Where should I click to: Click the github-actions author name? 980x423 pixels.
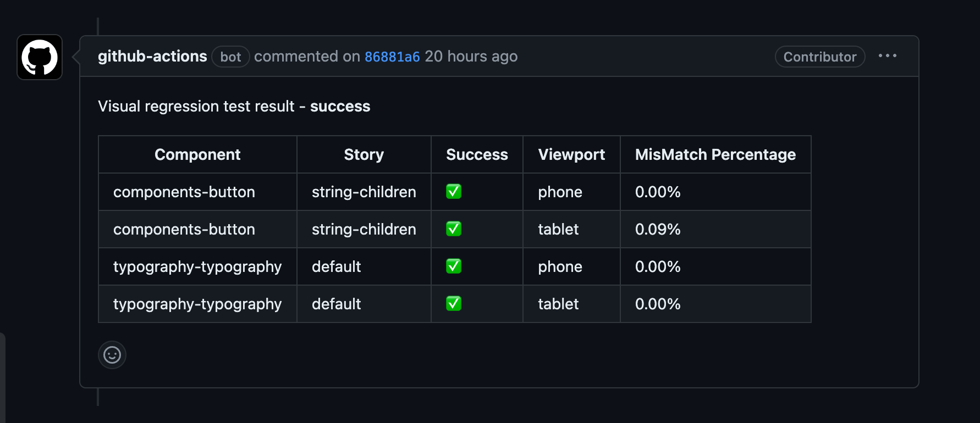152,57
